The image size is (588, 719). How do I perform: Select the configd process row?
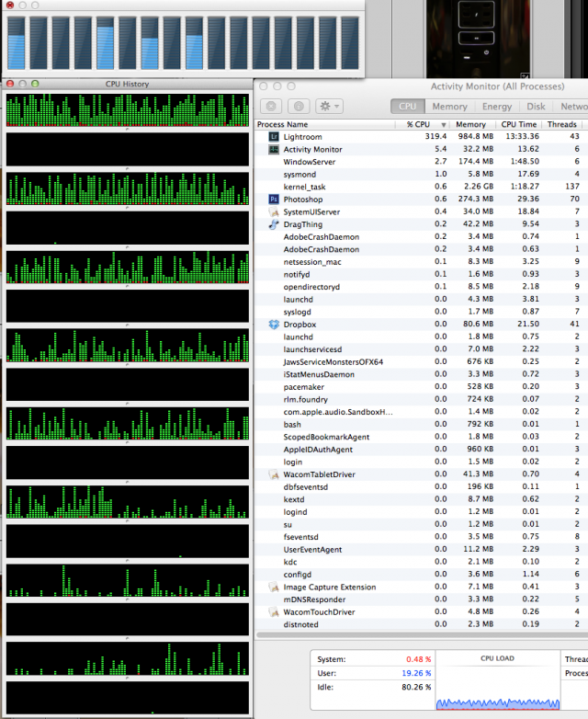pos(421,574)
